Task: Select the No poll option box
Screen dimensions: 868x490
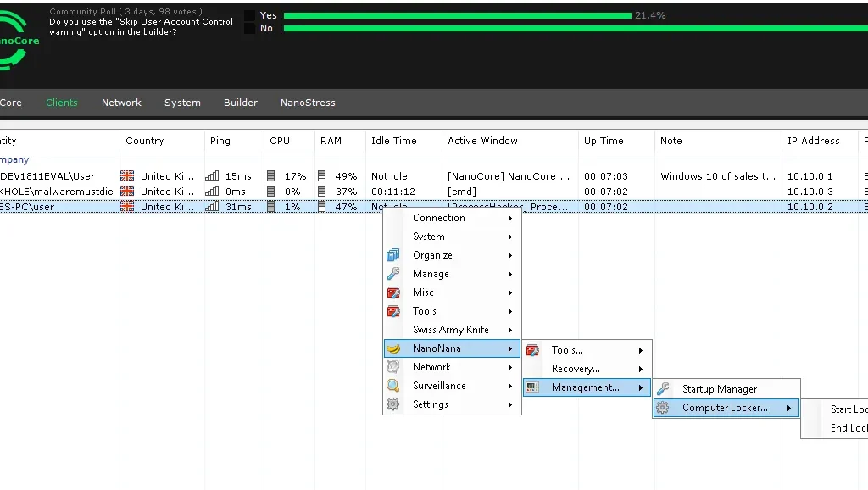Action: tap(250, 28)
